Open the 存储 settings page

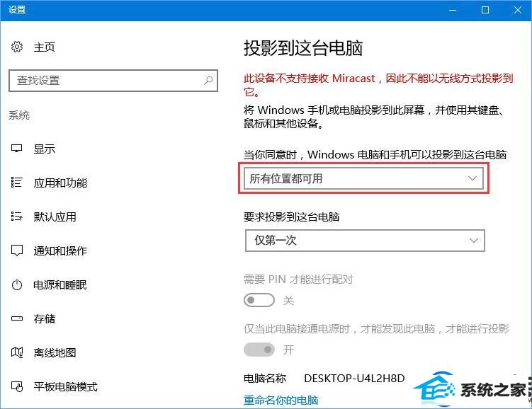(44, 318)
